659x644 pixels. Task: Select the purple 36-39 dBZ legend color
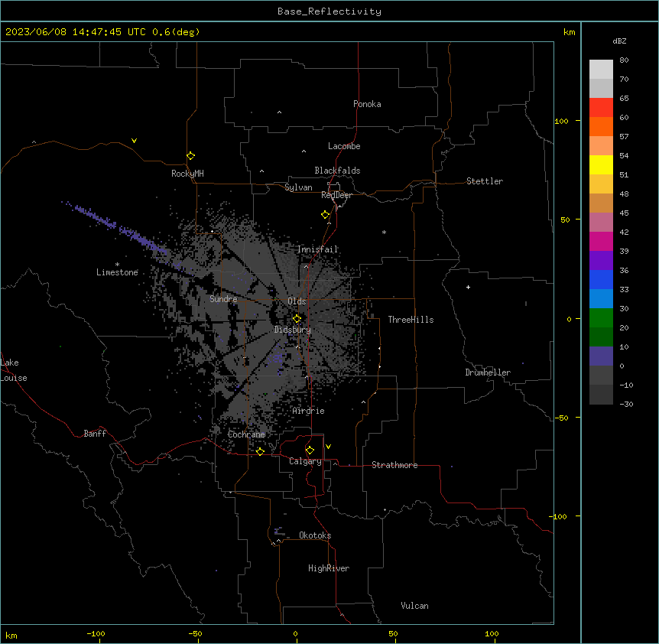pos(601,261)
